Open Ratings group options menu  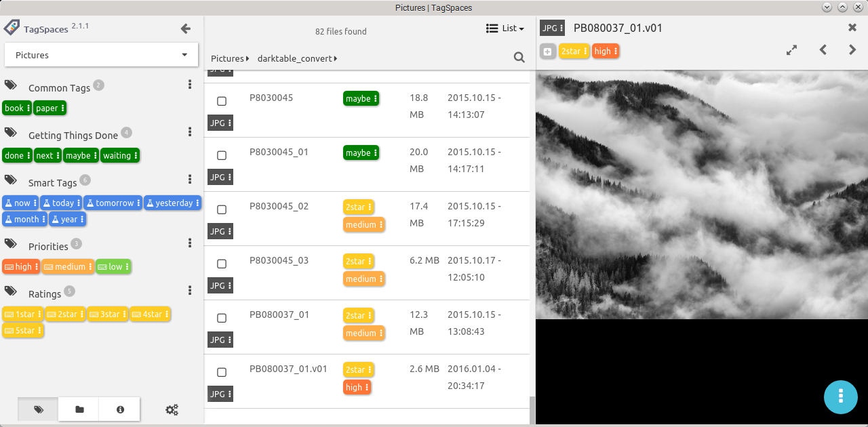(190, 291)
